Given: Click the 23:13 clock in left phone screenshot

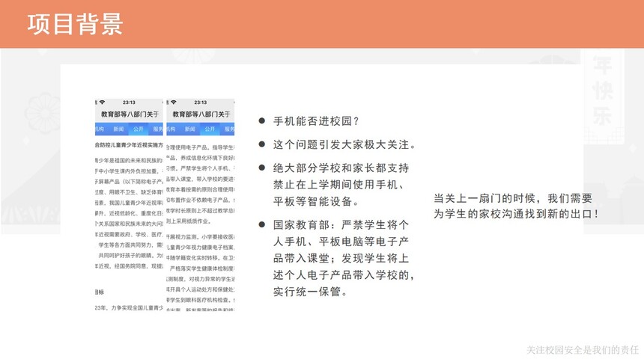Looking at the screenshot, I should click(129, 102).
